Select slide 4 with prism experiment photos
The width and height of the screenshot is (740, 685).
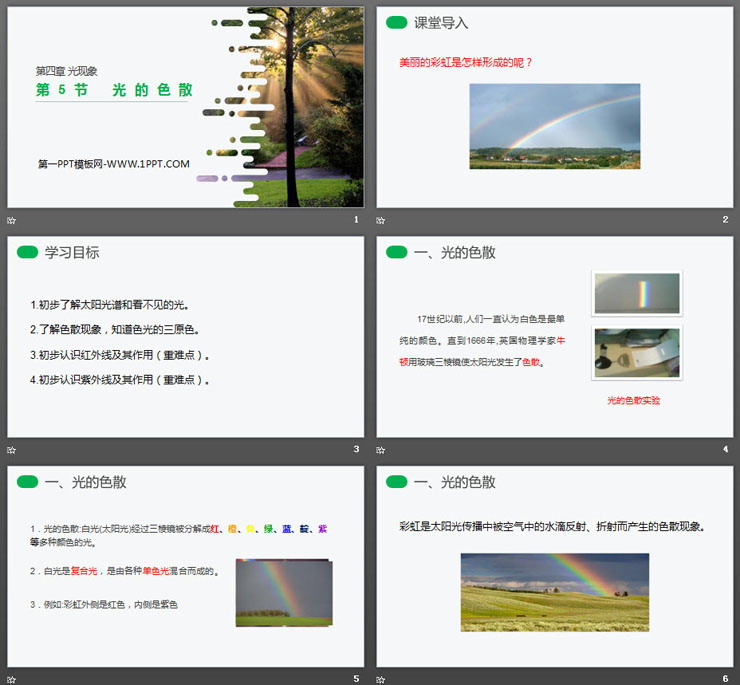[555, 337]
